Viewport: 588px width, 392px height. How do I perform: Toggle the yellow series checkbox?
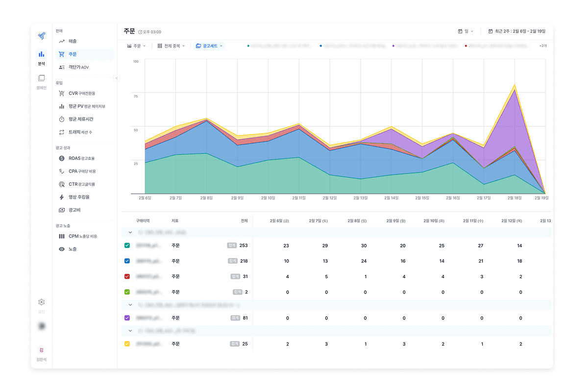tap(127, 344)
